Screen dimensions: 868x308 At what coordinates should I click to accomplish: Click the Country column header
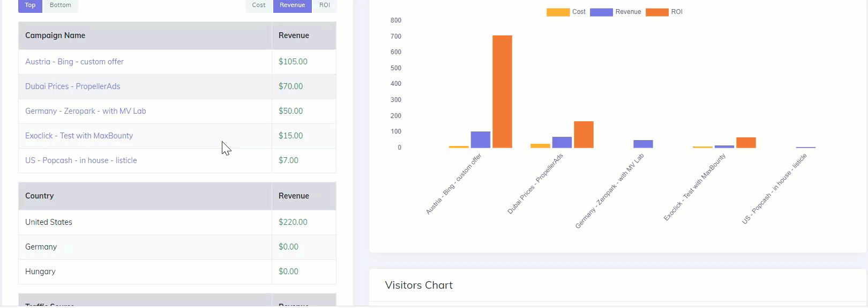point(40,196)
